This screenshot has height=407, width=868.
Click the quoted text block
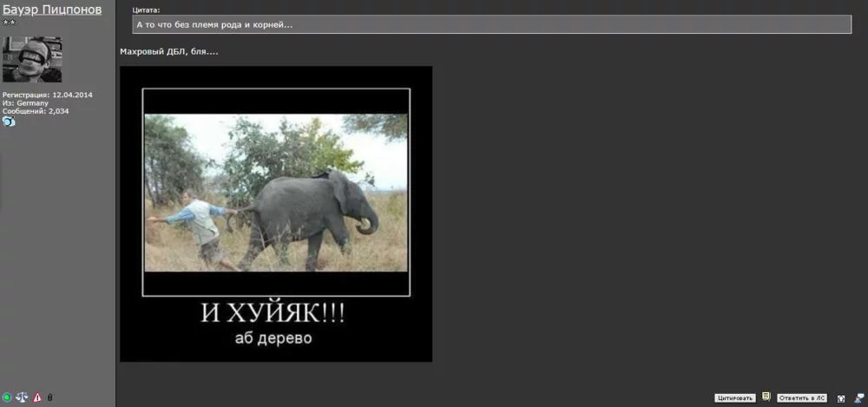pos(491,24)
